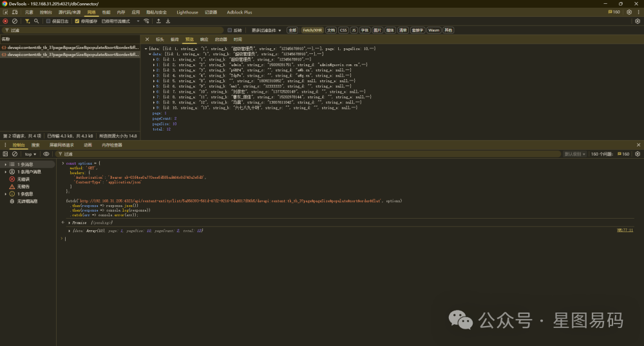Image resolution: width=644 pixels, height=346 pixels.
Task: Switch to the 元素 panel tab
Action: (29, 12)
